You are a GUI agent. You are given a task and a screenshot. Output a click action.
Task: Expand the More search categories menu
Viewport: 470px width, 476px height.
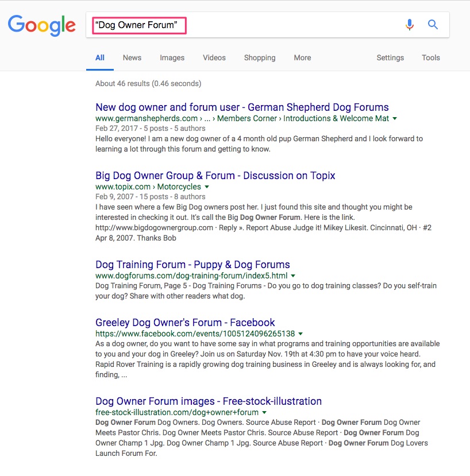tap(302, 57)
